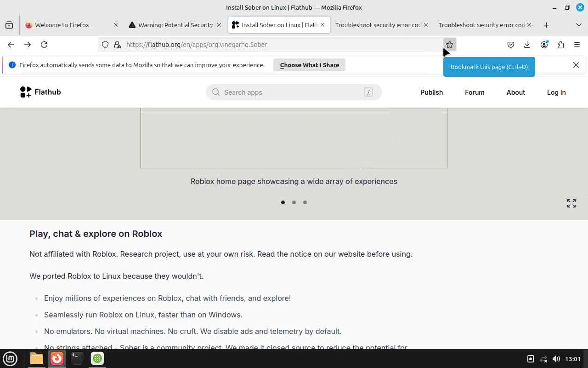This screenshot has width=588, height=368.
Task: Go back to the previous page
Action: 11,45
